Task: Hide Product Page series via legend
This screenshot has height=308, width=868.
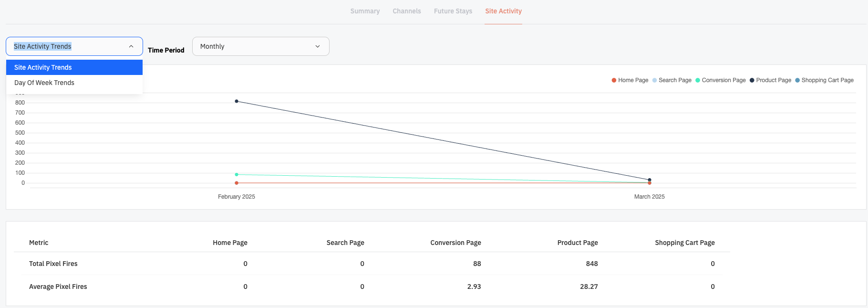Action: (x=770, y=80)
